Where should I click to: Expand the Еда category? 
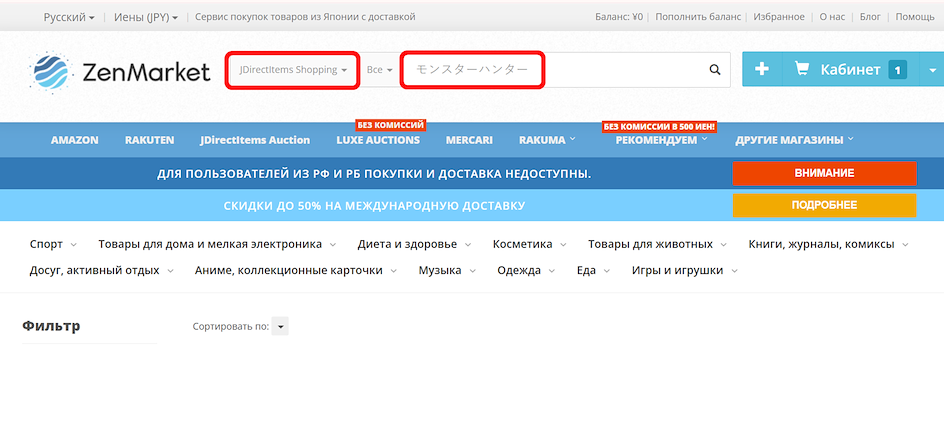pyautogui.click(x=593, y=270)
